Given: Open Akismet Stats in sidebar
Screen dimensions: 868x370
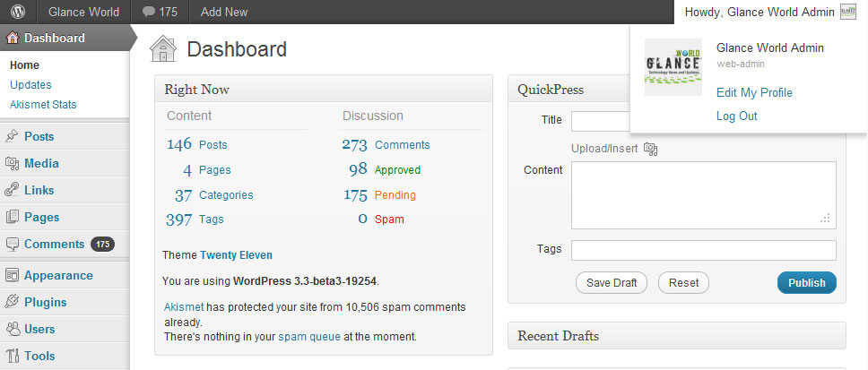Looking at the screenshot, I should (43, 105).
